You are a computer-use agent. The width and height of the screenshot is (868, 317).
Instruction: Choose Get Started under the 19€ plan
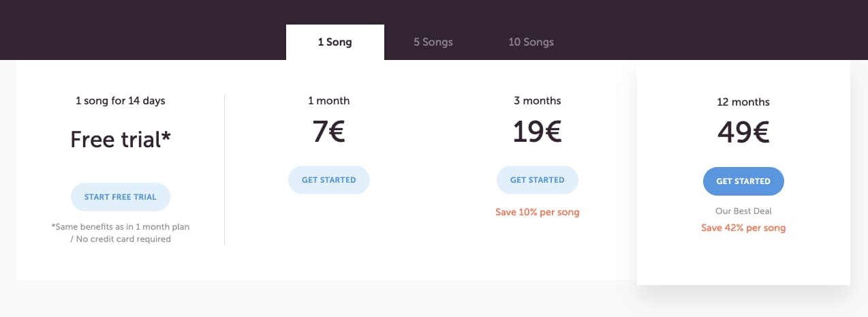point(538,180)
